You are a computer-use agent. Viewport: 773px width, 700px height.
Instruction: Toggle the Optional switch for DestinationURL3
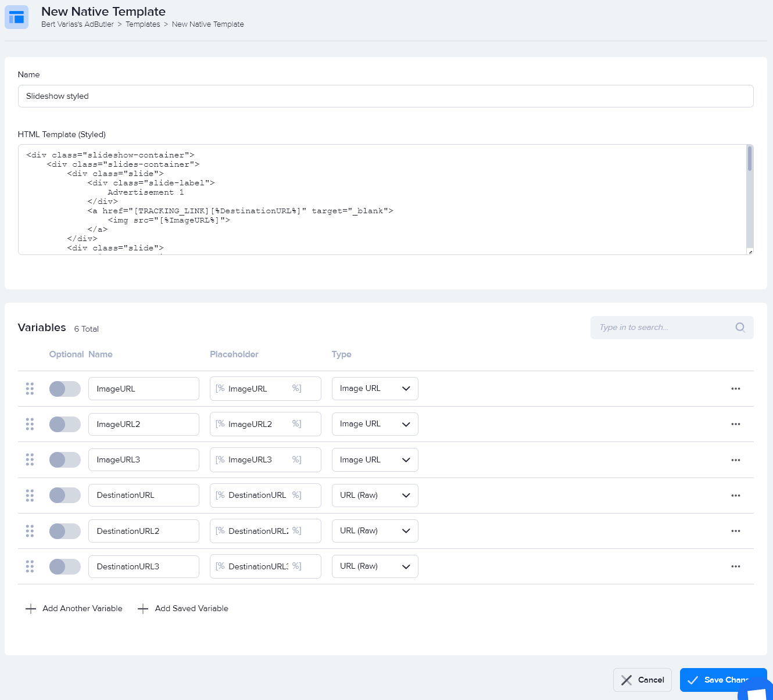65,566
